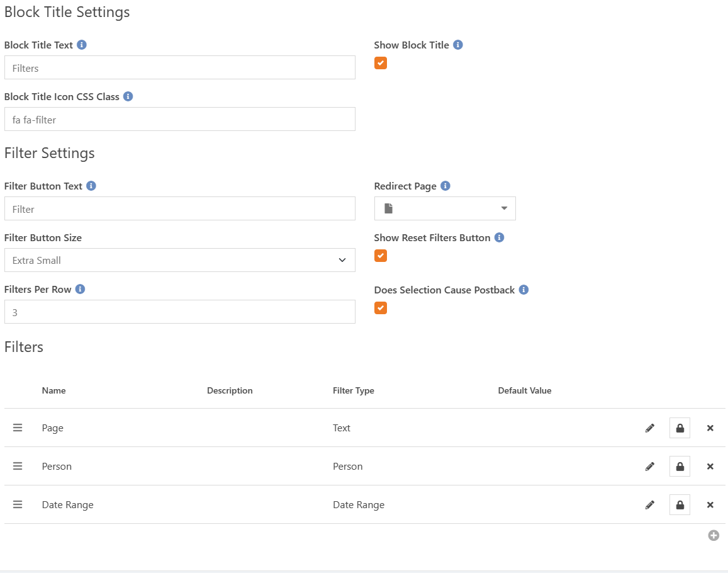Image resolution: width=728 pixels, height=573 pixels.
Task: Delete the Person filter row
Action: (x=710, y=467)
